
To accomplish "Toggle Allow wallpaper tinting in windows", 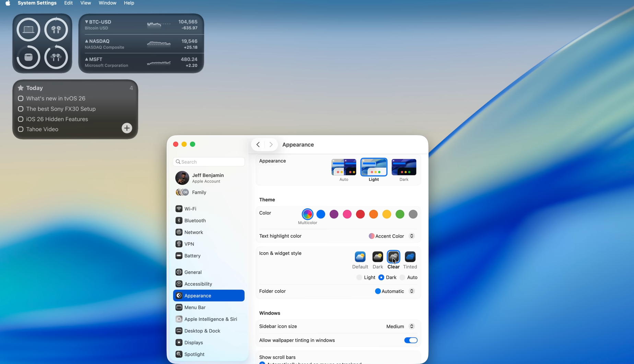I will pos(411,340).
